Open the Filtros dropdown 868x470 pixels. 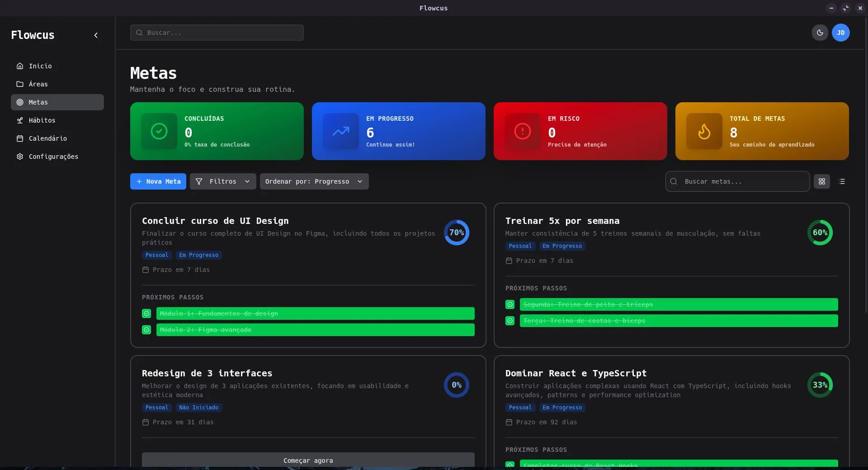(x=223, y=181)
